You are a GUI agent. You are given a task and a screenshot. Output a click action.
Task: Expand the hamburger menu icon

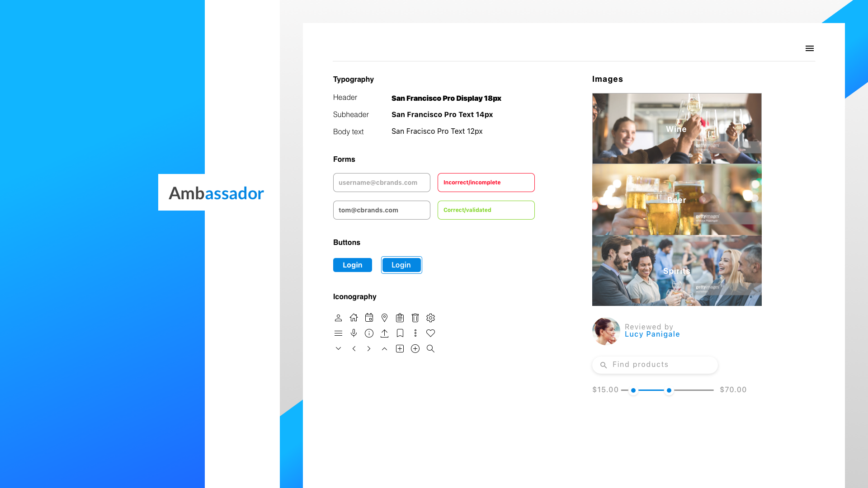click(809, 48)
